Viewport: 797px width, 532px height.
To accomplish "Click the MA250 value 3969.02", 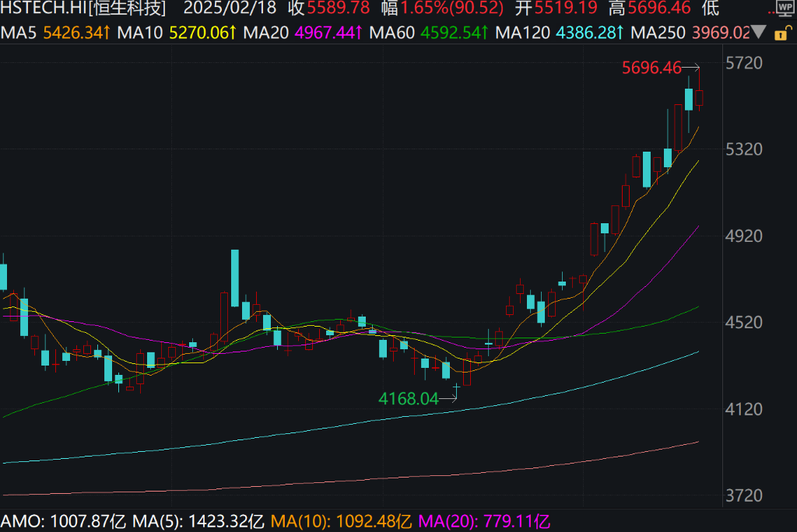I will 721,33.
